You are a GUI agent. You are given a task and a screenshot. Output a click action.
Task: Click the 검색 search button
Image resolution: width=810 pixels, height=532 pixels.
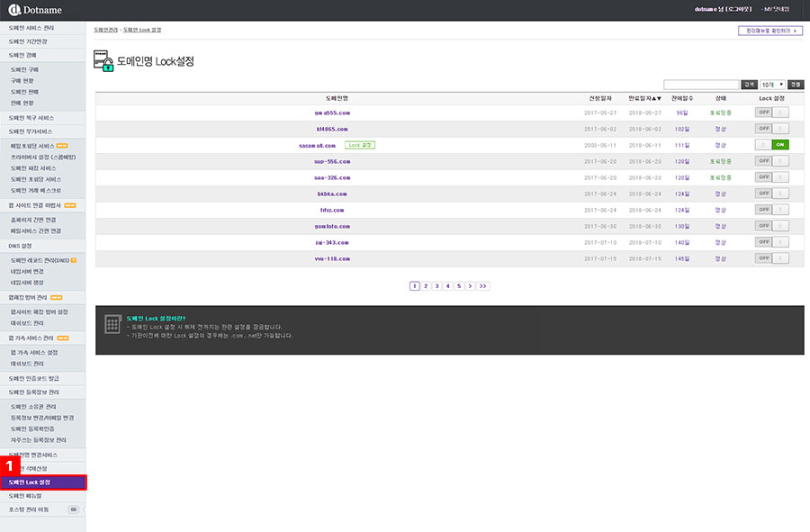[749, 84]
